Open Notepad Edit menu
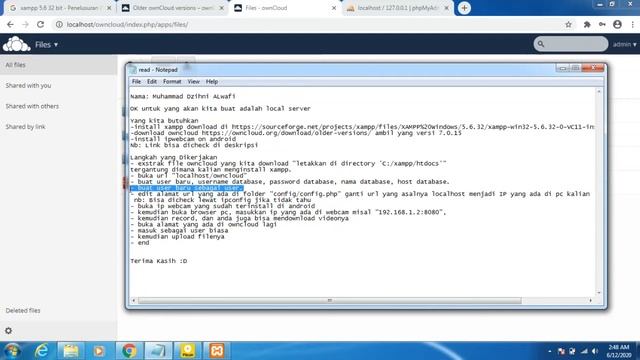 pos(152,82)
